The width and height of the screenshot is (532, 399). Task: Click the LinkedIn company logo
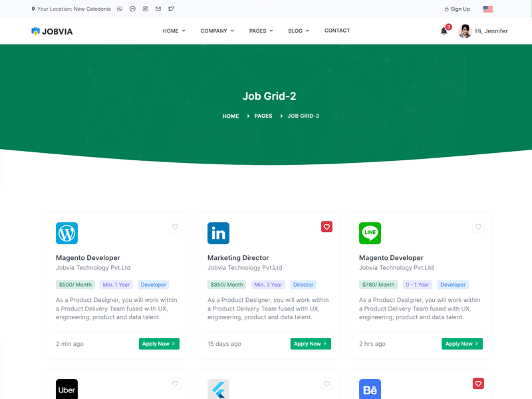[219, 233]
